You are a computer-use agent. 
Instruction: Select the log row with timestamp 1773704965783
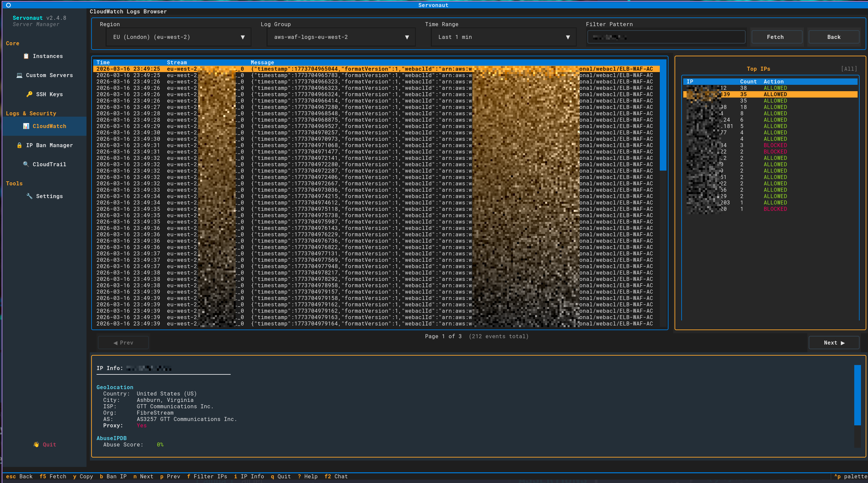[x=377, y=75]
